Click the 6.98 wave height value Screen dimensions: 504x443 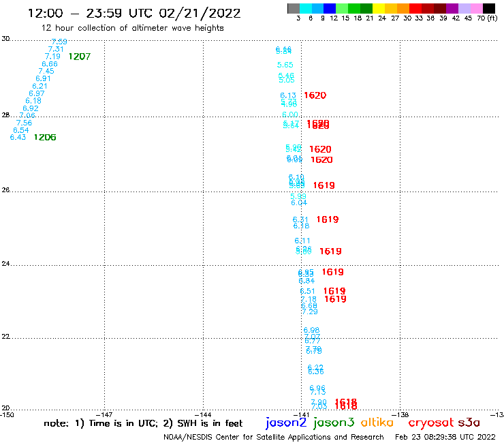(x=312, y=330)
